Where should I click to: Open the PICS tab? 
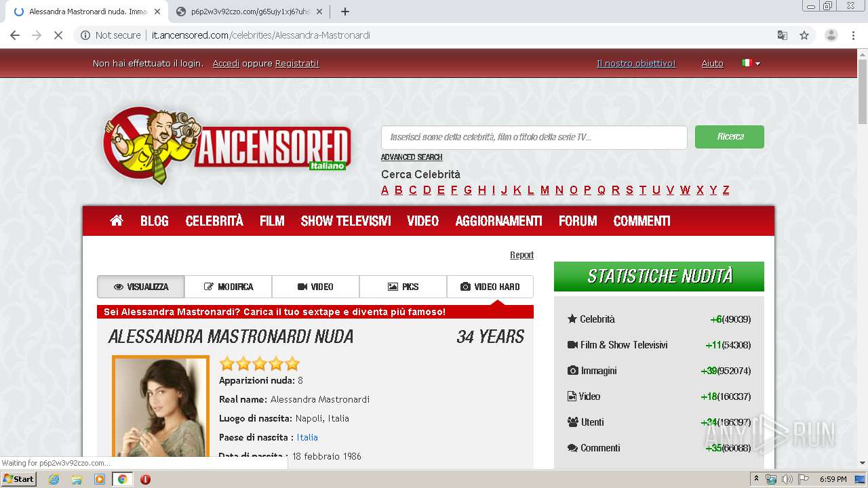tap(403, 287)
